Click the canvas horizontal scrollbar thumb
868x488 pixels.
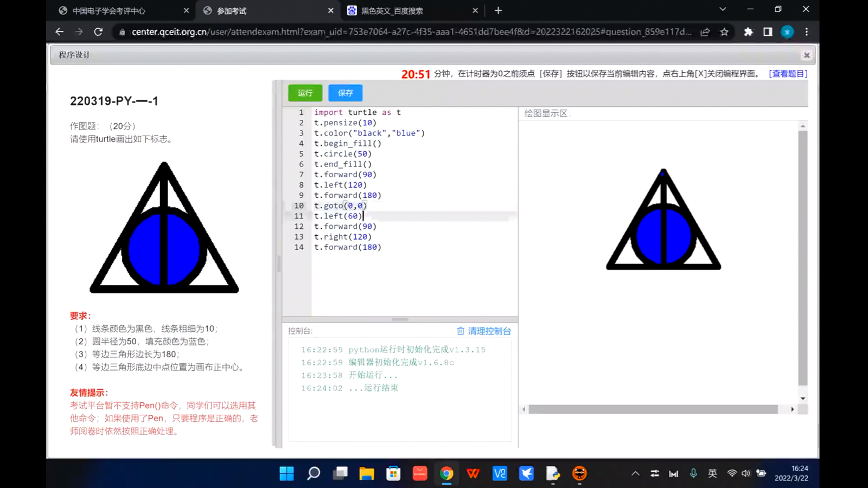[653, 409]
